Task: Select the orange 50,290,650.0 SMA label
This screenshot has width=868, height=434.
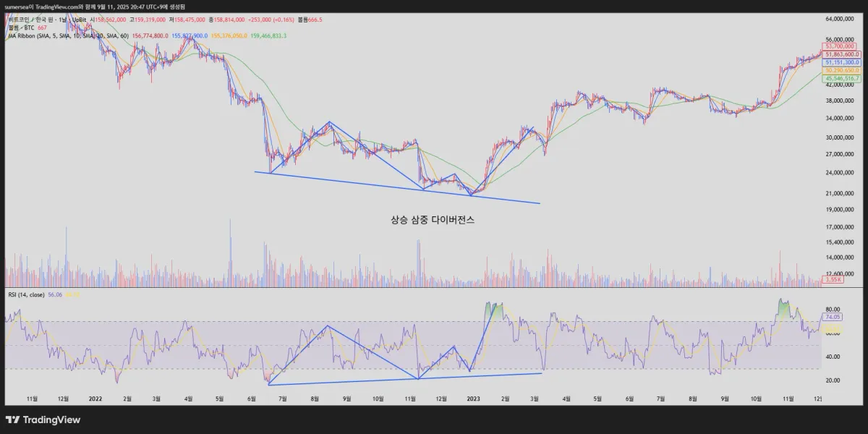Action: click(x=841, y=70)
